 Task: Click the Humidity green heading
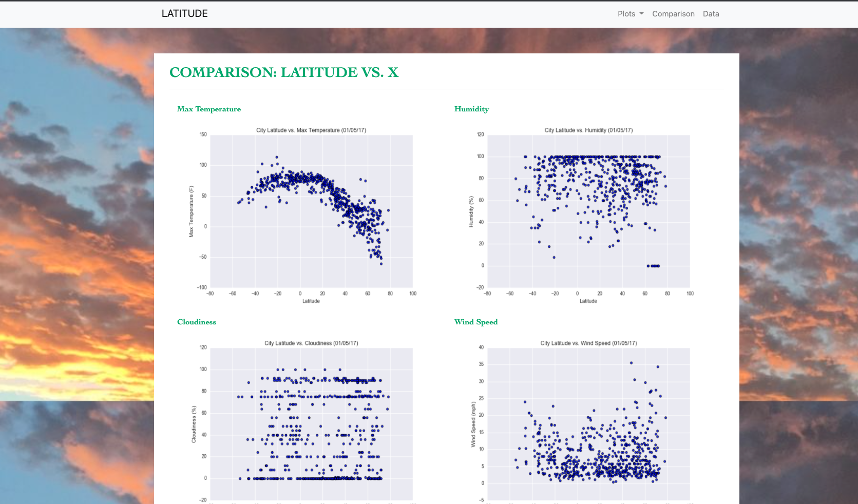point(471,109)
